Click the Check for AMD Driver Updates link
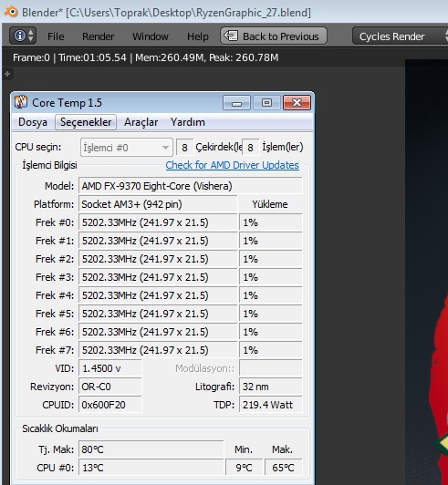The height and width of the screenshot is (485, 448). (x=232, y=165)
